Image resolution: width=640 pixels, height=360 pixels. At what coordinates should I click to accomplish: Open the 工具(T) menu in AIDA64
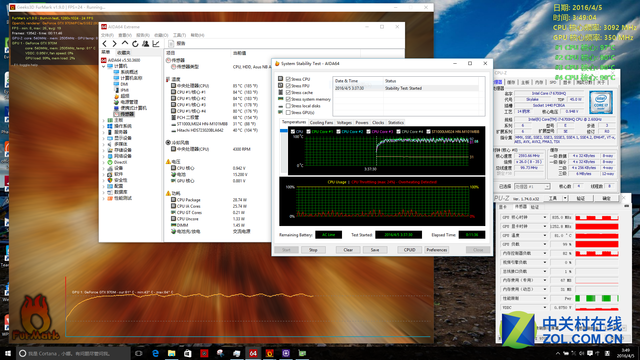pos(179,35)
